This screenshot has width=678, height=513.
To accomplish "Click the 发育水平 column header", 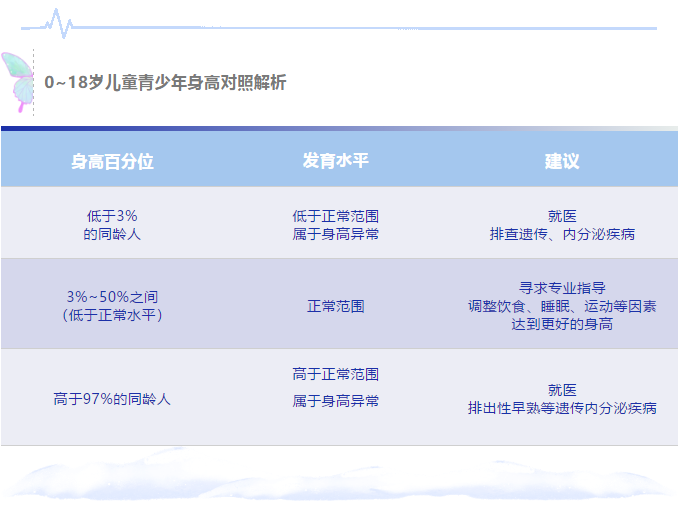I will click(x=336, y=161).
